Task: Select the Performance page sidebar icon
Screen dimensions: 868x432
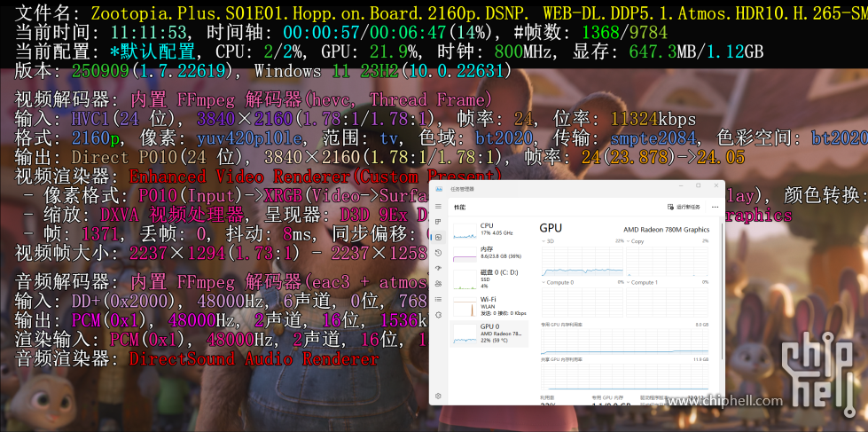Action: point(438,237)
